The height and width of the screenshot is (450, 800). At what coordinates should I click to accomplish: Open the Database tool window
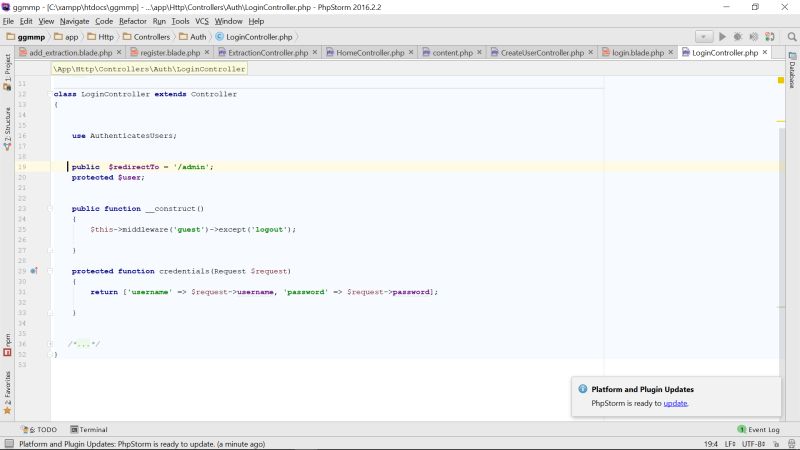click(x=792, y=70)
